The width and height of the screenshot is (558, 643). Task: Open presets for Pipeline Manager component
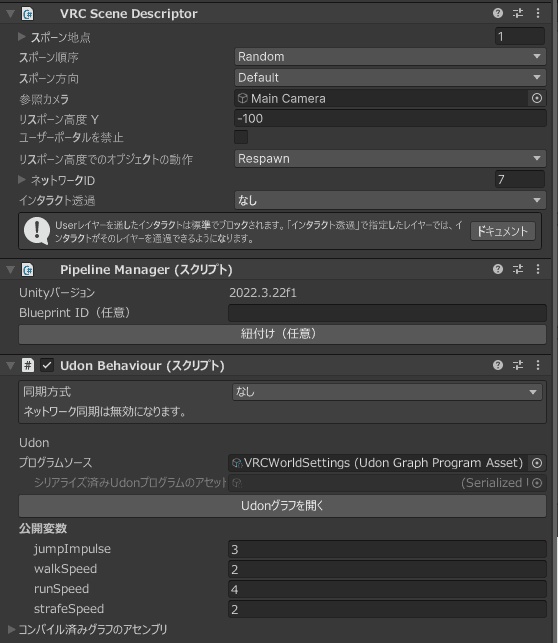pos(518,269)
